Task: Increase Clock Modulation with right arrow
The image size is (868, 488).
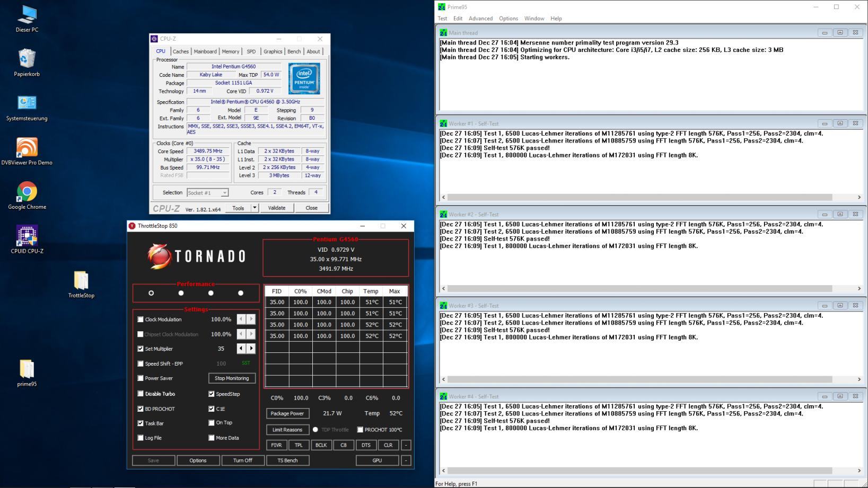Action: tap(251, 320)
